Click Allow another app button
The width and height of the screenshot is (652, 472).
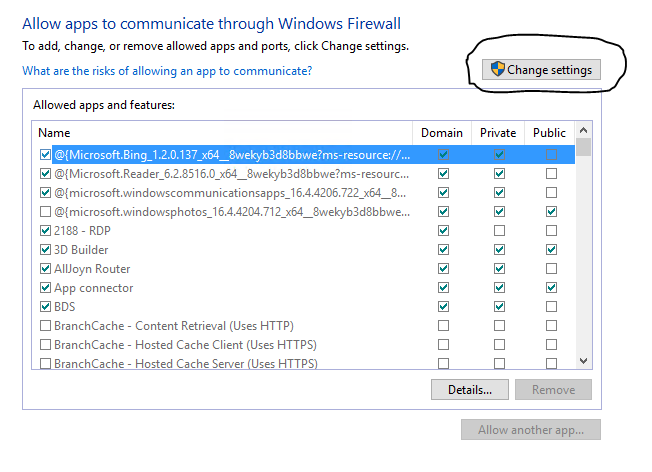click(x=531, y=430)
